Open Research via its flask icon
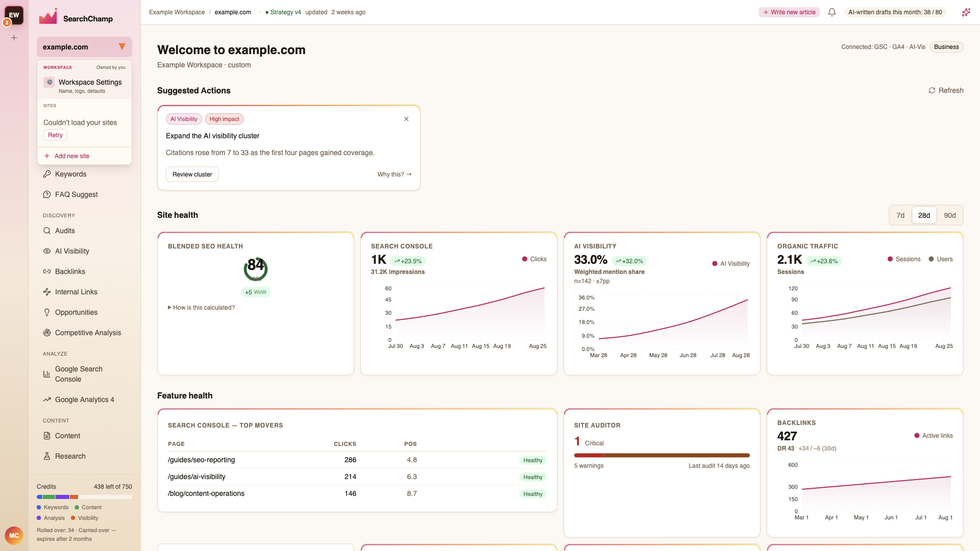980x551 pixels. pos(47,456)
